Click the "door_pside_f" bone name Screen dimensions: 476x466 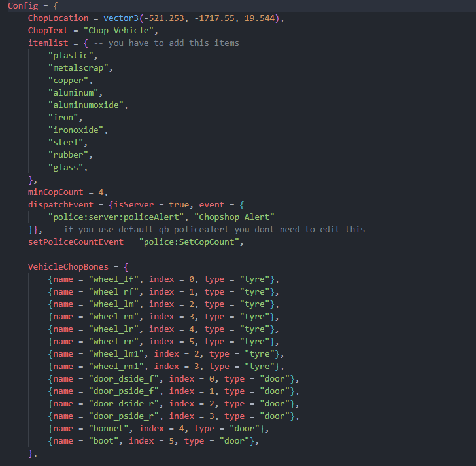124,391
